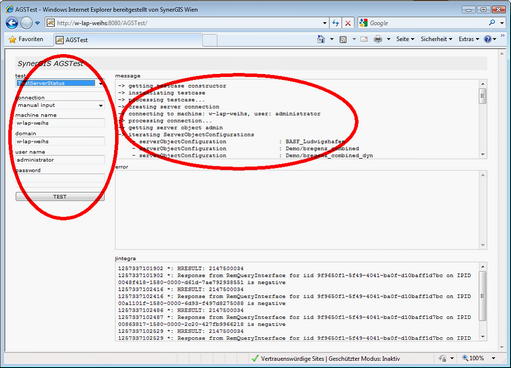Open the test case dropdown TestServerStatus
This screenshot has height=368, width=511.
point(60,83)
